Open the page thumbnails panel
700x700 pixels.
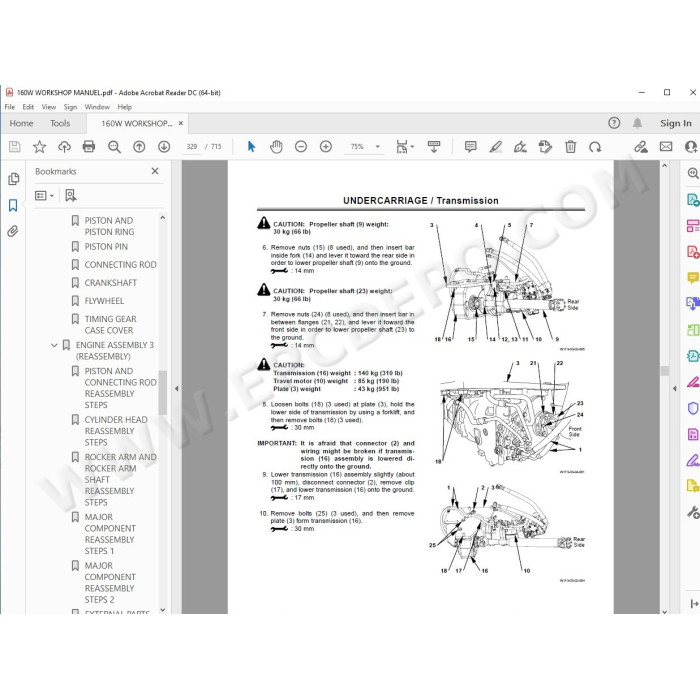pos(13,179)
